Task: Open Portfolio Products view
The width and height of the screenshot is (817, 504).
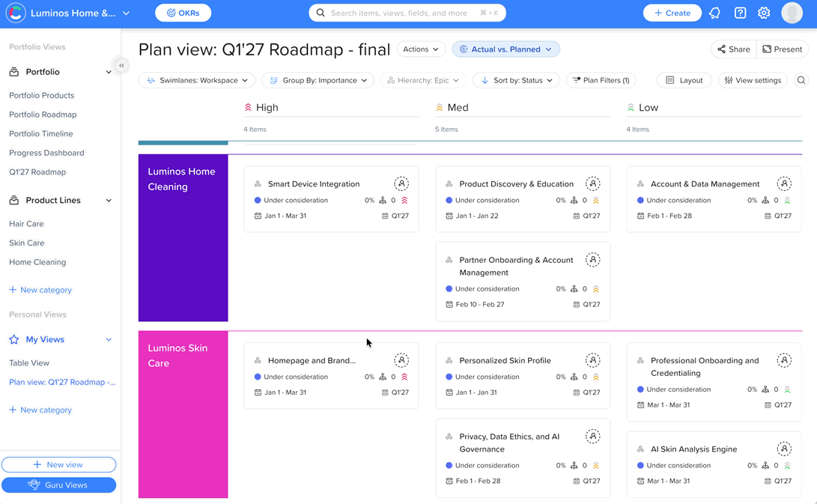Action: coord(42,95)
